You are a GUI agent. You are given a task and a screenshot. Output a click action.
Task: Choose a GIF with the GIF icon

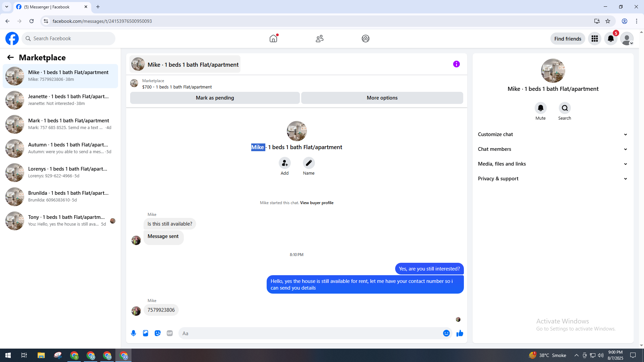tap(170, 333)
